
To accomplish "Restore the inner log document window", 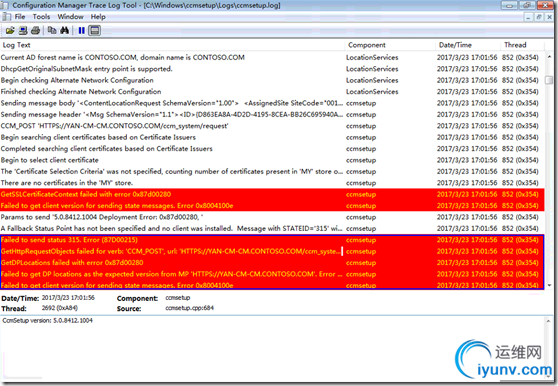I will pyautogui.click(x=539, y=17).
